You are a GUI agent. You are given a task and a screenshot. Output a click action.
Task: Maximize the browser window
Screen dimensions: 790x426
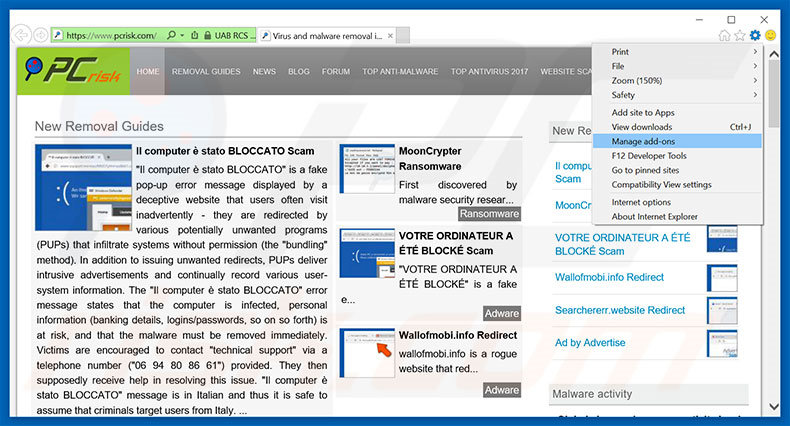(x=731, y=20)
